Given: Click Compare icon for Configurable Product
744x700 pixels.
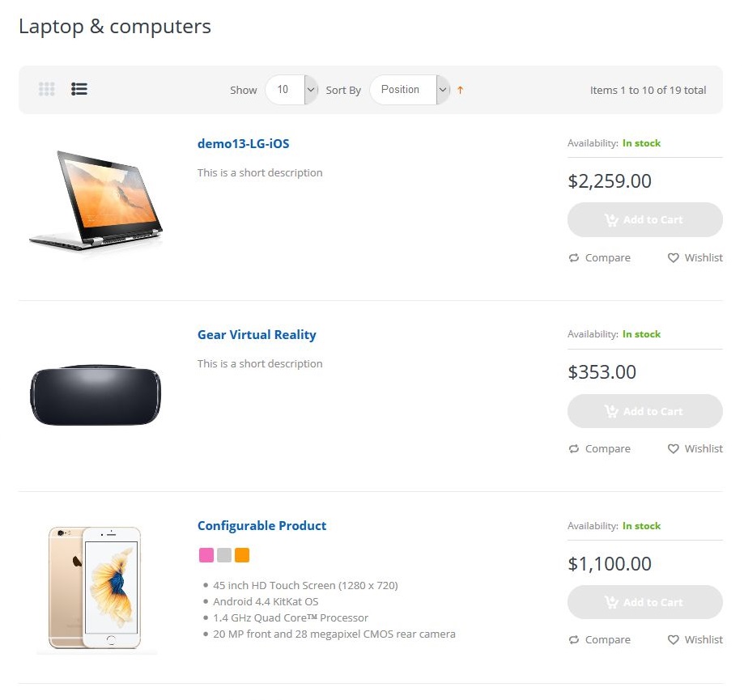Looking at the screenshot, I should (574, 639).
